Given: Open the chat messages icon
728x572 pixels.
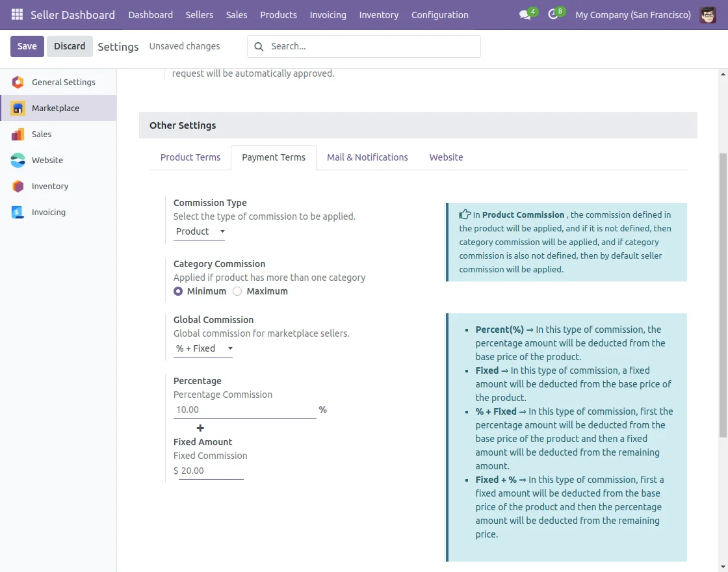Looking at the screenshot, I should (x=525, y=15).
